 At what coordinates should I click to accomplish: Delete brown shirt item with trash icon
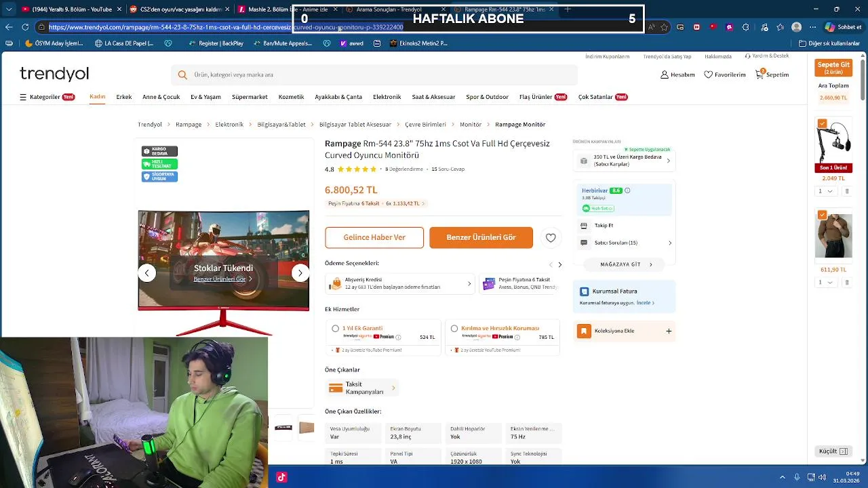847,282
